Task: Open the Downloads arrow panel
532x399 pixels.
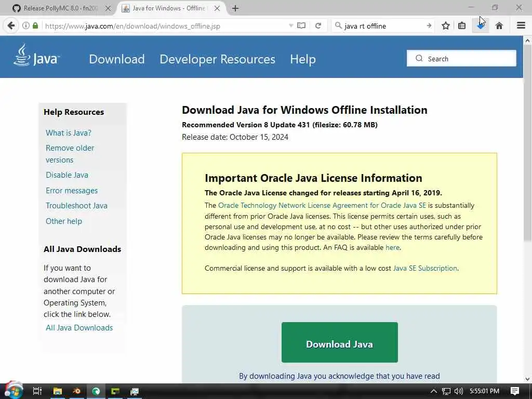Action: tap(481, 26)
